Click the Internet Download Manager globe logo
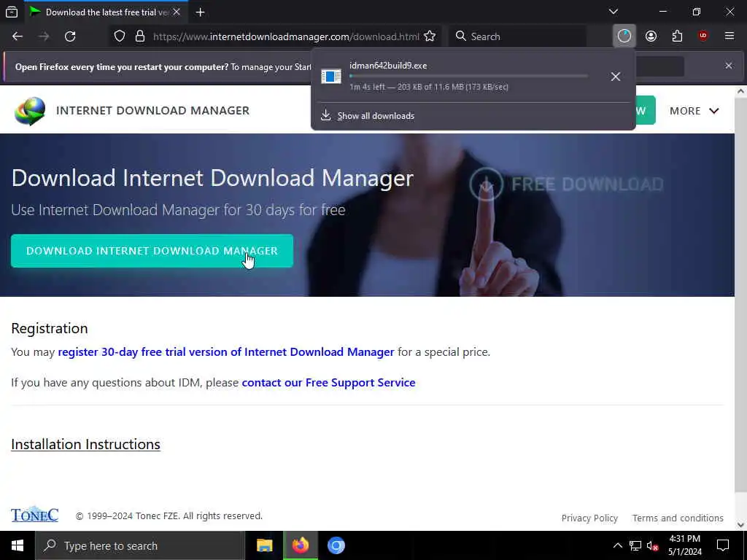The width and height of the screenshot is (747, 560). click(30, 111)
